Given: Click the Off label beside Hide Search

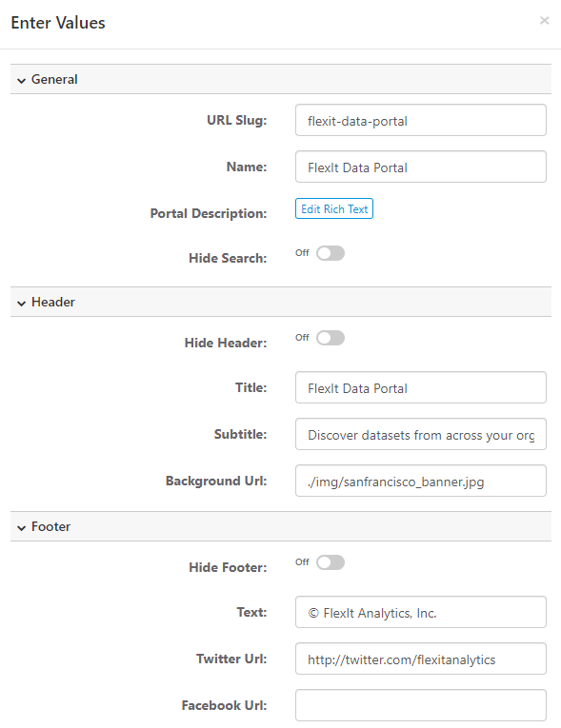Looking at the screenshot, I should coord(302,253).
